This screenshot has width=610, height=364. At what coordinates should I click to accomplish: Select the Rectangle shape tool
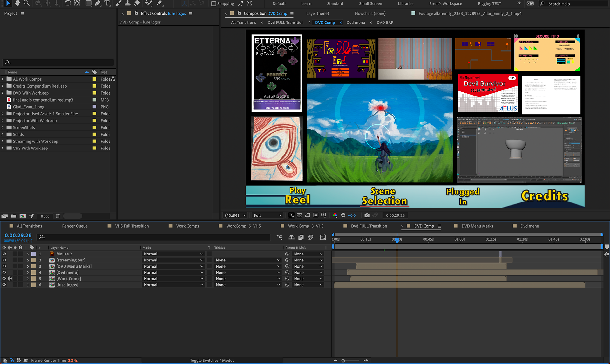(89, 3)
